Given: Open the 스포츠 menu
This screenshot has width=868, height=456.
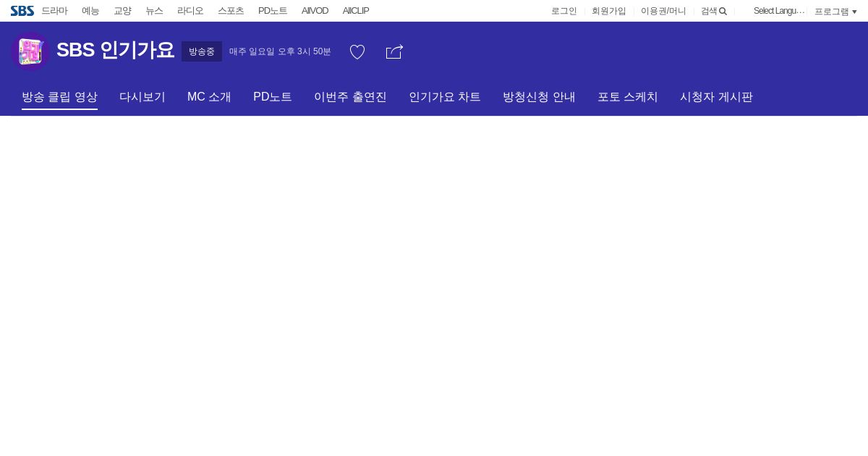Looking at the screenshot, I should point(231,11).
